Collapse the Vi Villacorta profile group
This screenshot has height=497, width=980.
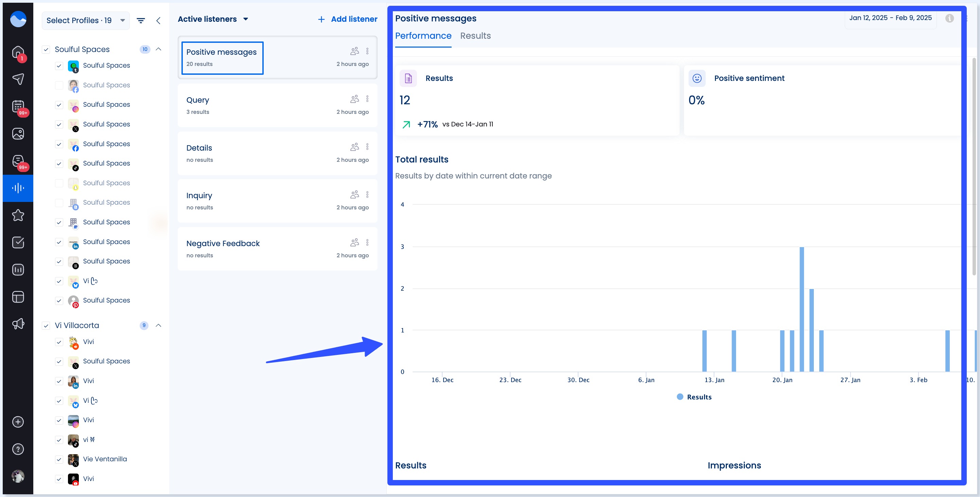(159, 325)
